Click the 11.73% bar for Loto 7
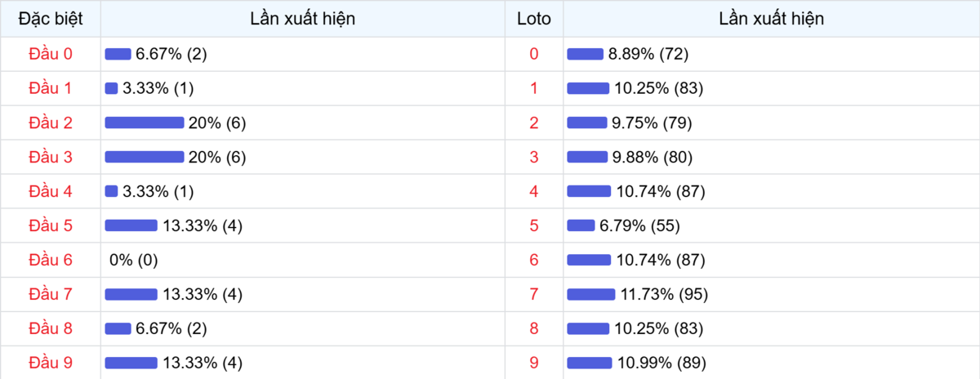Viewport: 980px width, 379px height. pos(590,294)
